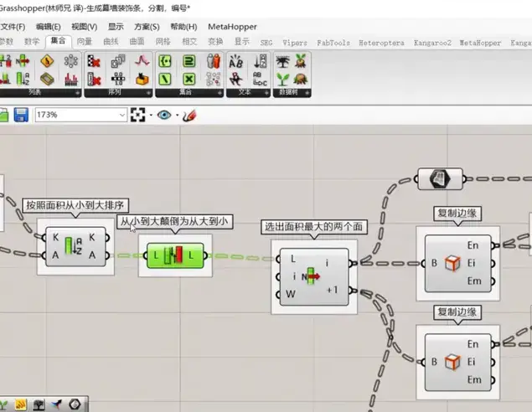Click the beet root icon in 数据树 panel
The image size is (532, 412).
click(x=301, y=61)
